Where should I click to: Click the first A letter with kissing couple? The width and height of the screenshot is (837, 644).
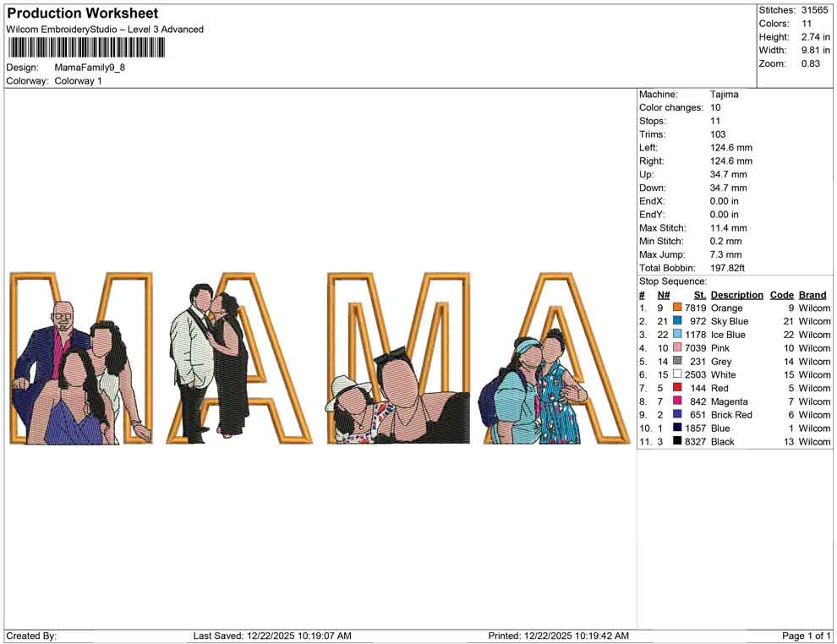point(238,358)
